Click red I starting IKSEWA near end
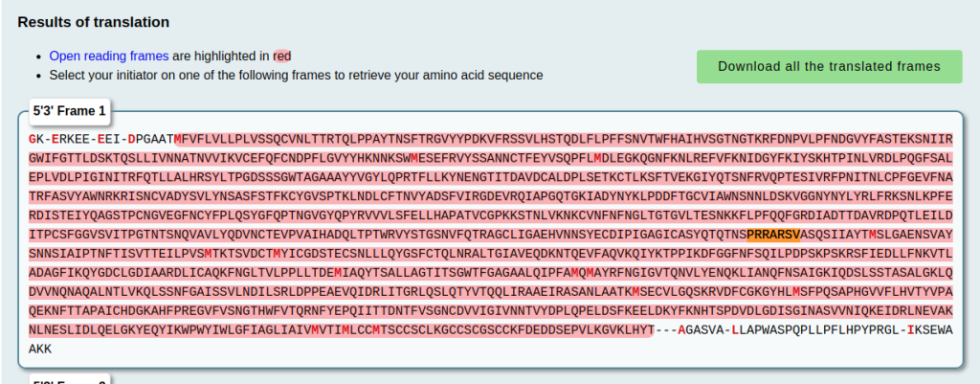Viewport: 980px width, 384px height. click(911, 329)
